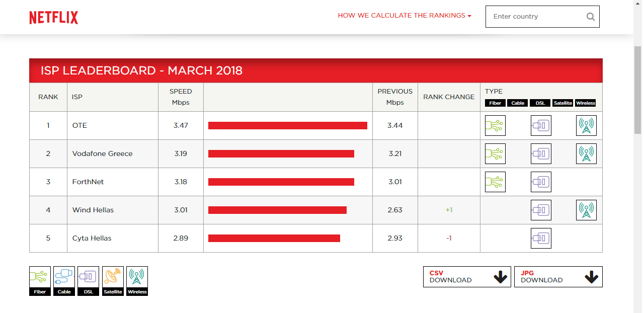Select the ForthNet provider name
The height and width of the screenshot is (313, 644).
click(x=88, y=182)
